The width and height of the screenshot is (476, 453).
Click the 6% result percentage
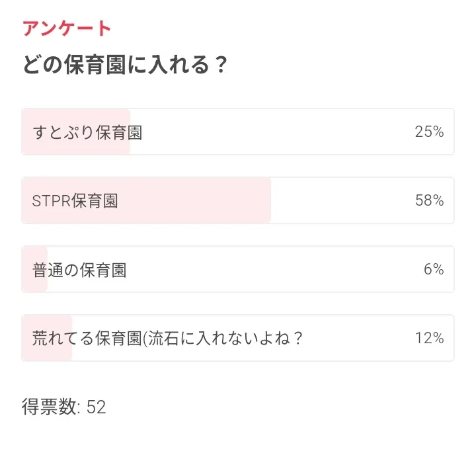click(433, 270)
